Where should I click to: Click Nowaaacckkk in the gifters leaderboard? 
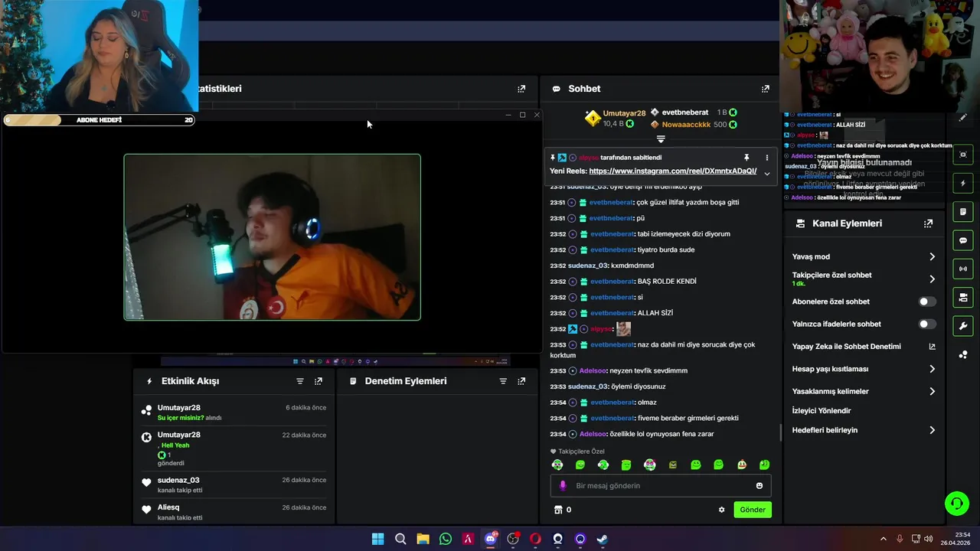[686, 124]
